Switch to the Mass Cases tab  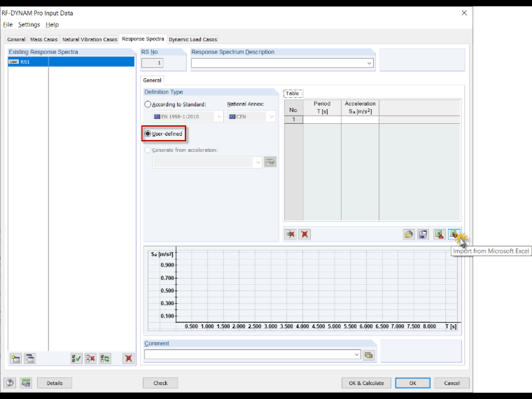tap(44, 39)
